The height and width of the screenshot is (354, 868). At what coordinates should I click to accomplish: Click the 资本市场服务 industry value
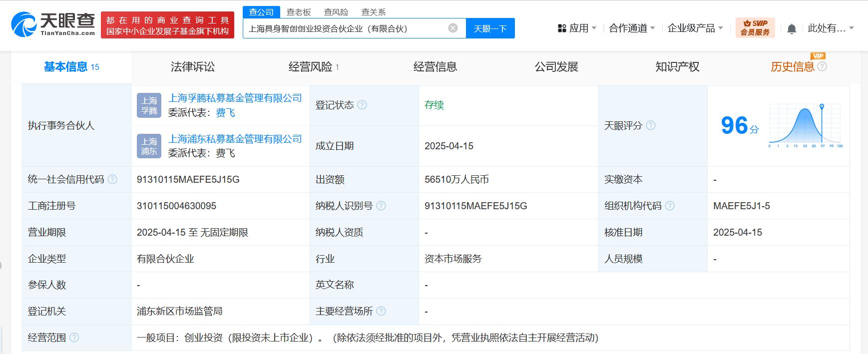[453, 259]
